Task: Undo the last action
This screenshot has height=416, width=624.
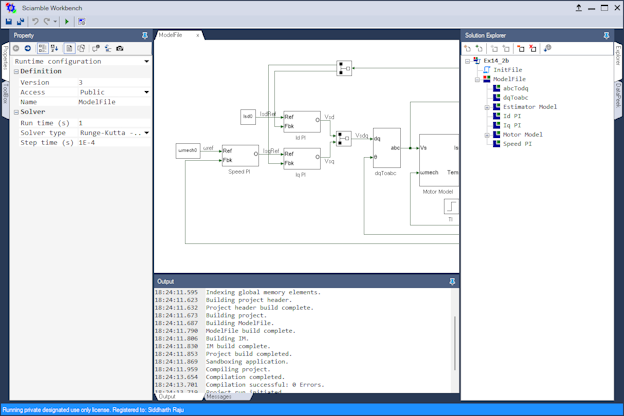Action: click(x=35, y=21)
